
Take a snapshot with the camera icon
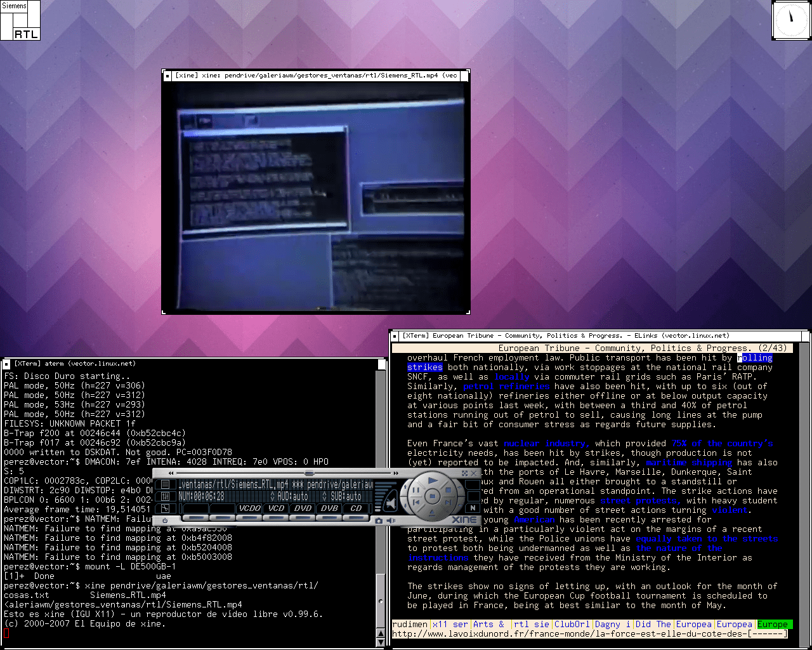(x=379, y=521)
